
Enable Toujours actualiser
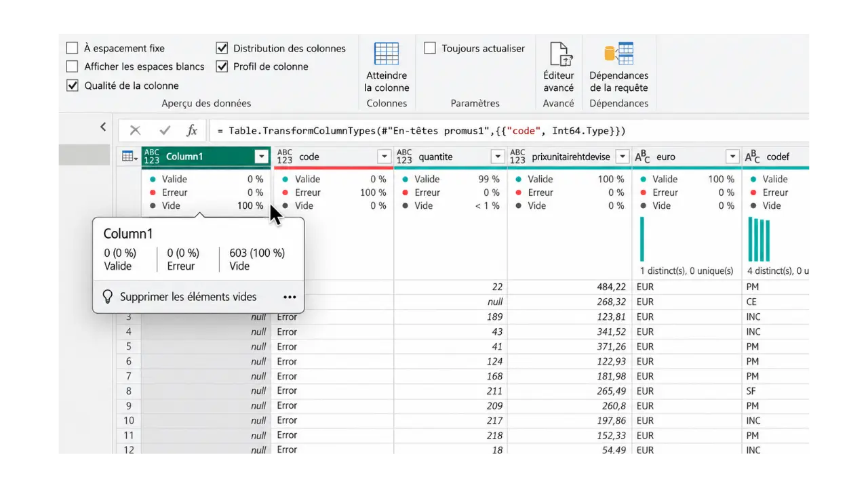click(x=430, y=48)
